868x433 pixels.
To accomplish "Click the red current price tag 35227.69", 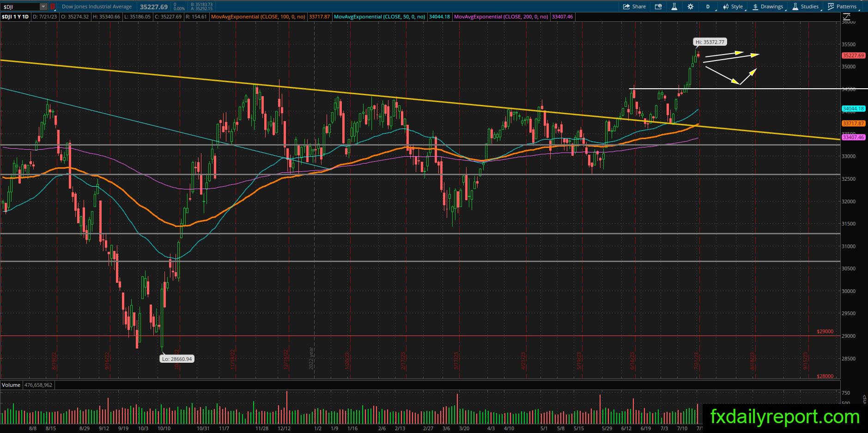I will coord(853,55).
